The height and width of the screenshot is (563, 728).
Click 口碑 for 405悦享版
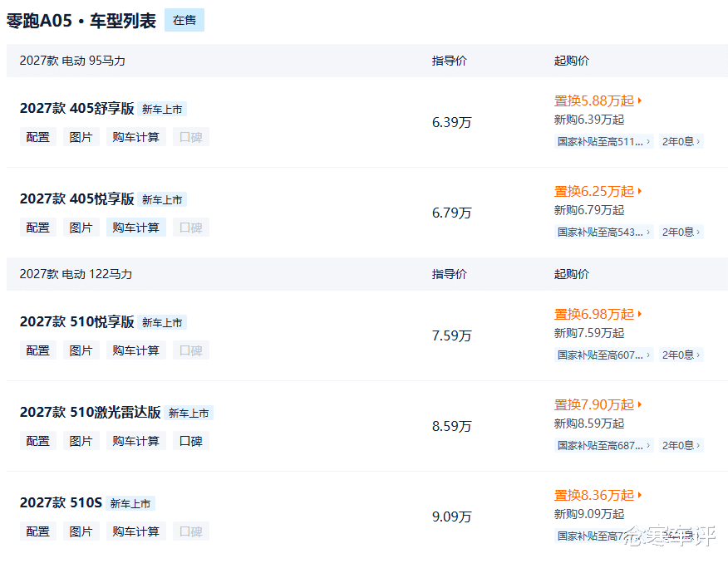point(191,228)
